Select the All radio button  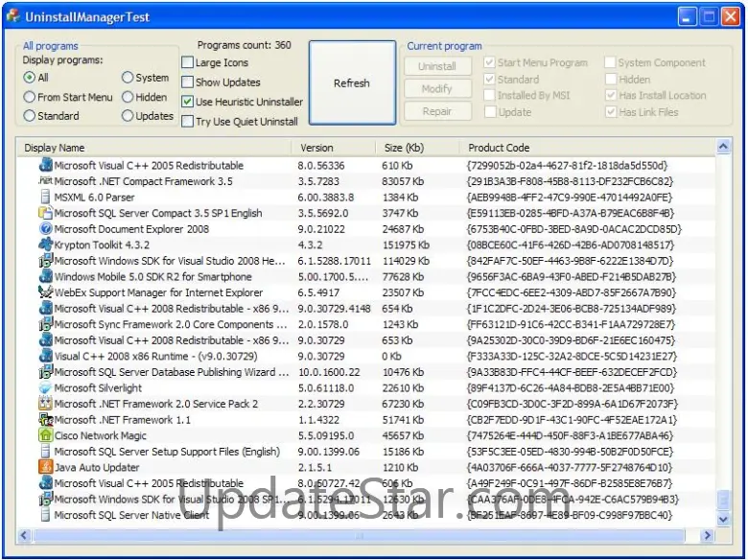point(30,78)
